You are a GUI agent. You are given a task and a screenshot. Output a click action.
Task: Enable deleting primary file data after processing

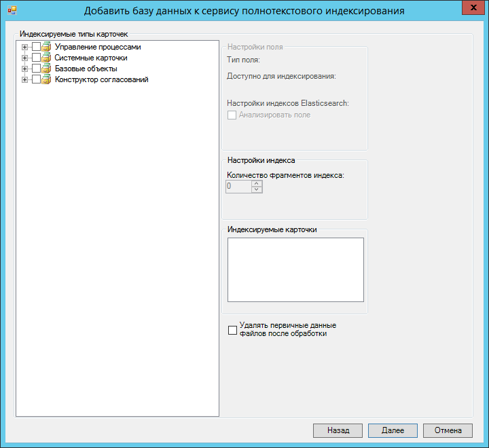click(233, 330)
